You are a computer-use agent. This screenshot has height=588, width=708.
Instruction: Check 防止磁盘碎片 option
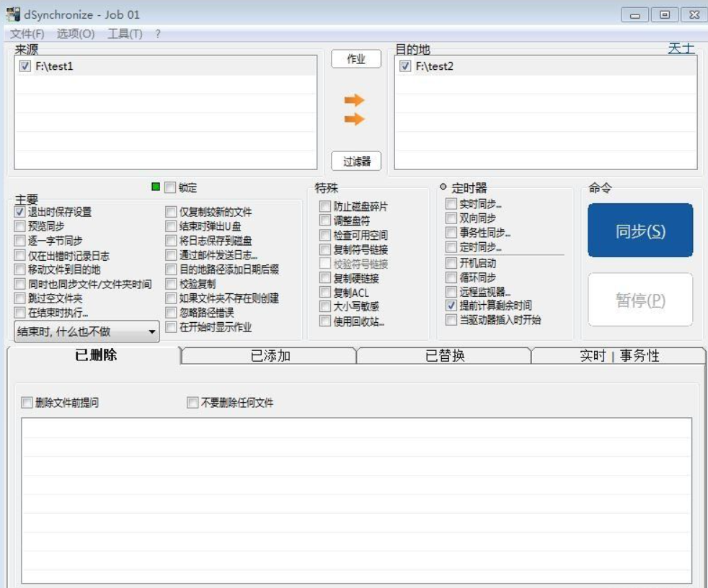tap(324, 206)
